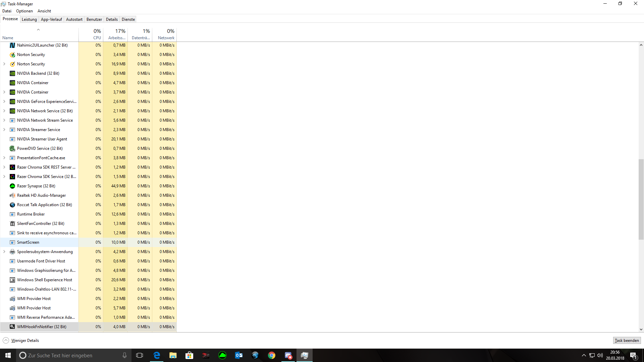
Task: Open Google Chrome from the taskbar
Action: (x=272, y=355)
